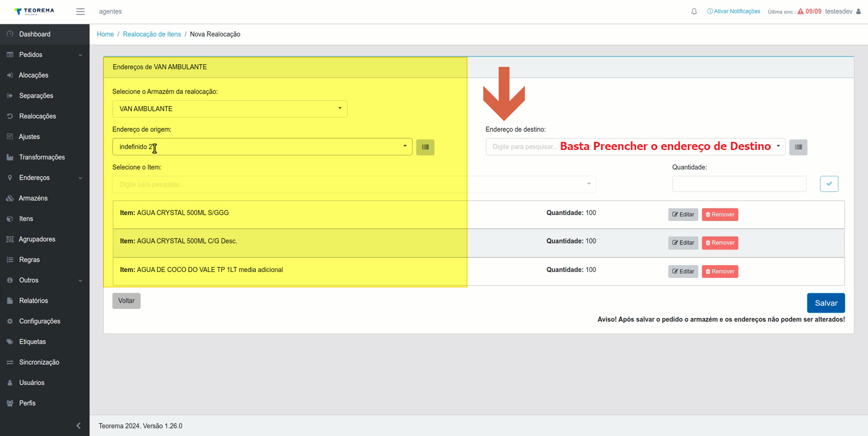Open the testesdev user profile icon

point(859,11)
